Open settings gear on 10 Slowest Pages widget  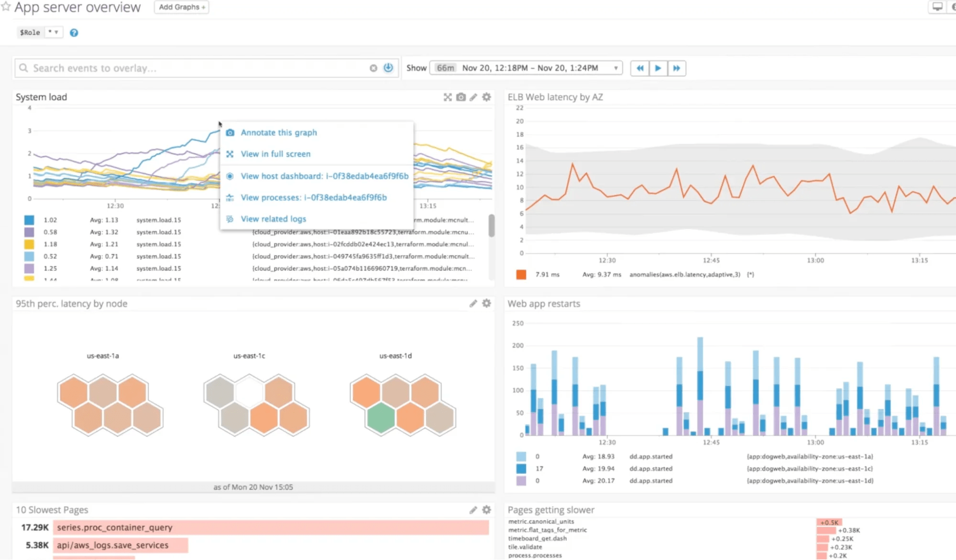486,509
